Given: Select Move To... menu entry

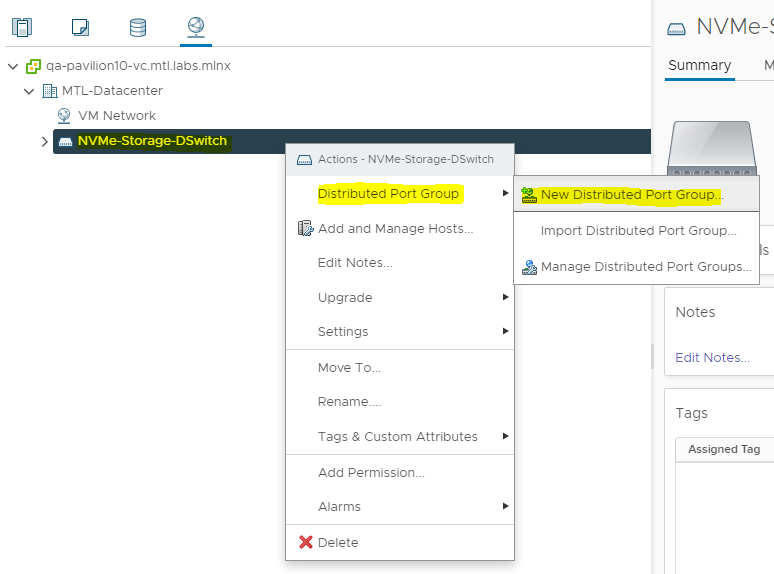Looking at the screenshot, I should (400, 368).
